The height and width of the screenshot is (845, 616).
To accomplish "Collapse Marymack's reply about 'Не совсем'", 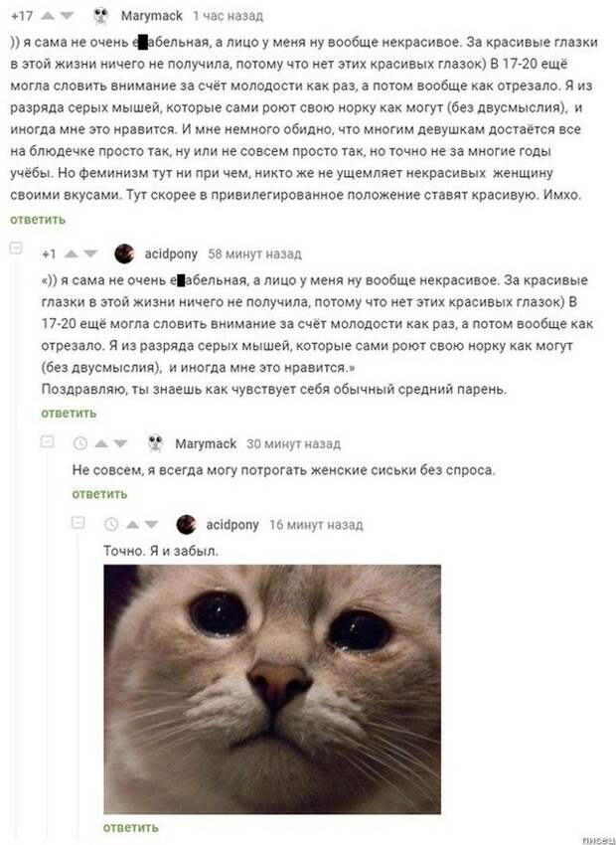I will 48,442.
